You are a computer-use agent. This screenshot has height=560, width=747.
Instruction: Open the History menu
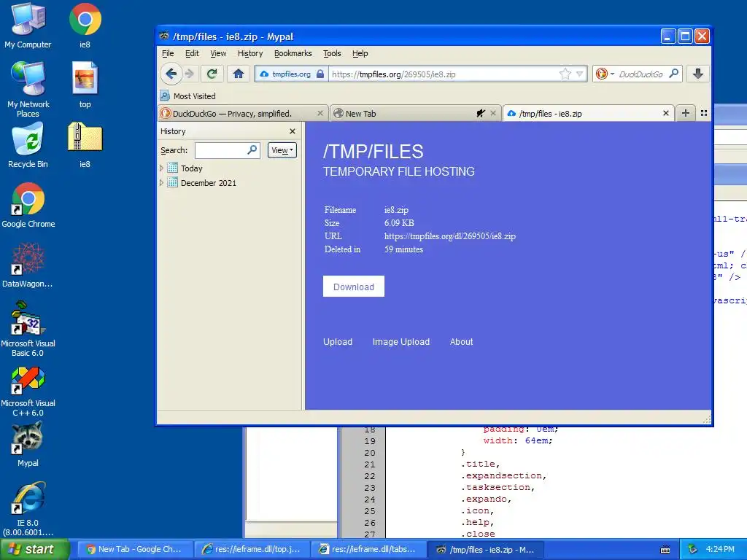coord(250,53)
